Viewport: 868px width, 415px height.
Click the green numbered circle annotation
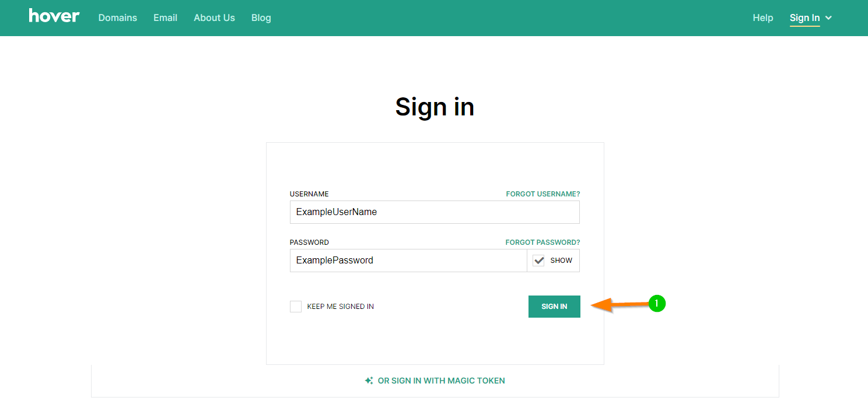657,303
